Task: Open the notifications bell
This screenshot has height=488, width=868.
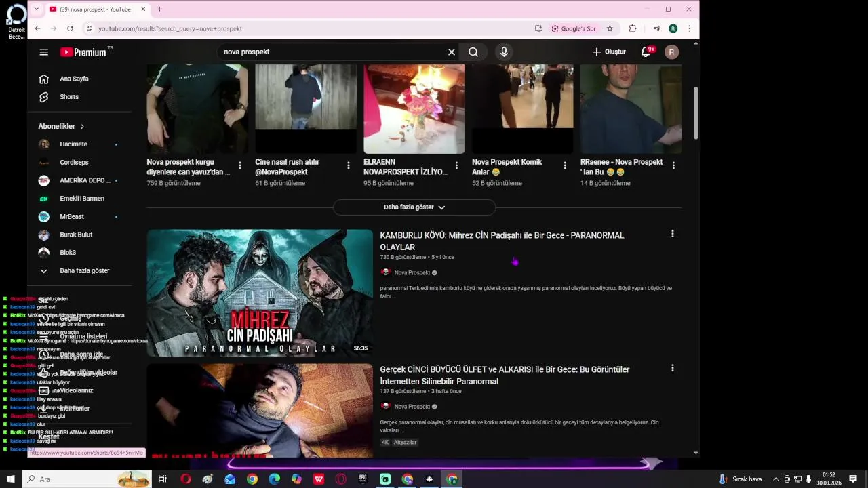Action: click(646, 52)
